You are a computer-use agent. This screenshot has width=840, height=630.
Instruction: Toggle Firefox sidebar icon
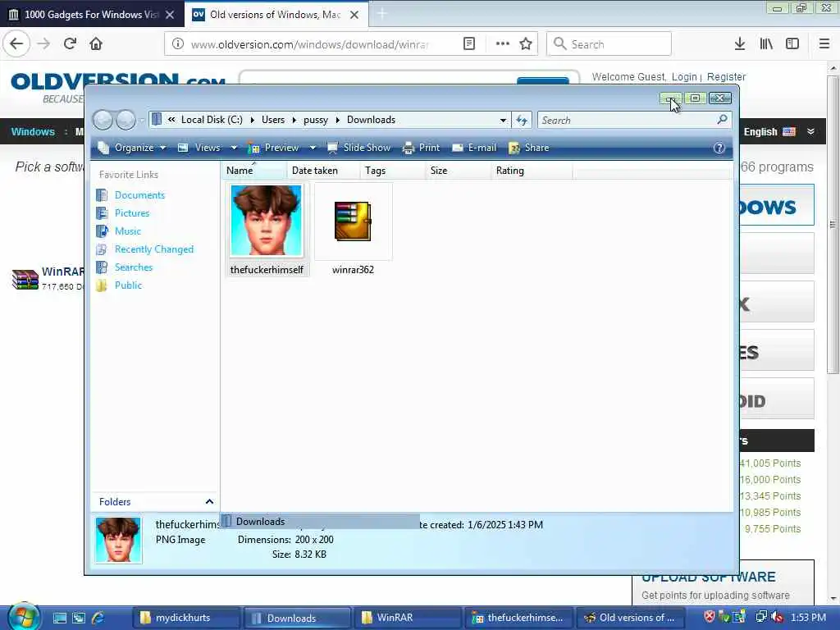pos(792,44)
